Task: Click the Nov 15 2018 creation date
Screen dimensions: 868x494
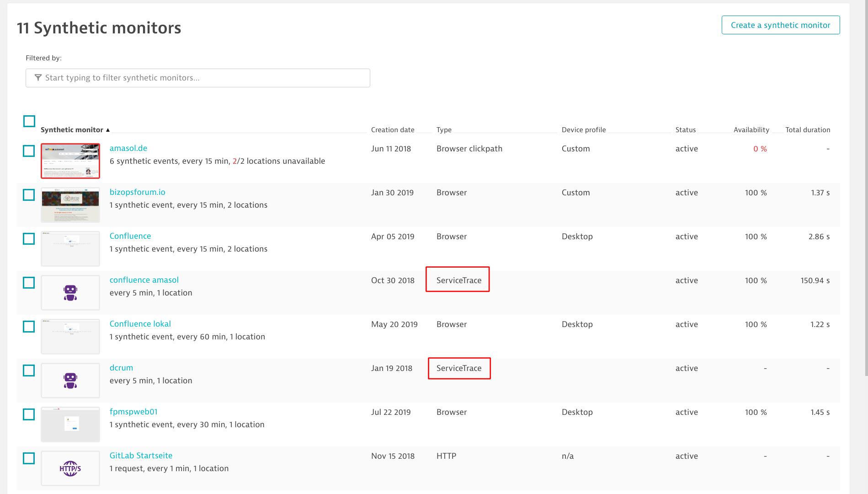Action: (x=393, y=456)
